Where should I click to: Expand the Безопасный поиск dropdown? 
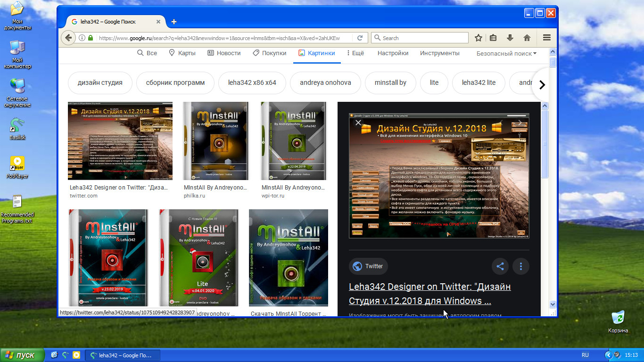506,53
